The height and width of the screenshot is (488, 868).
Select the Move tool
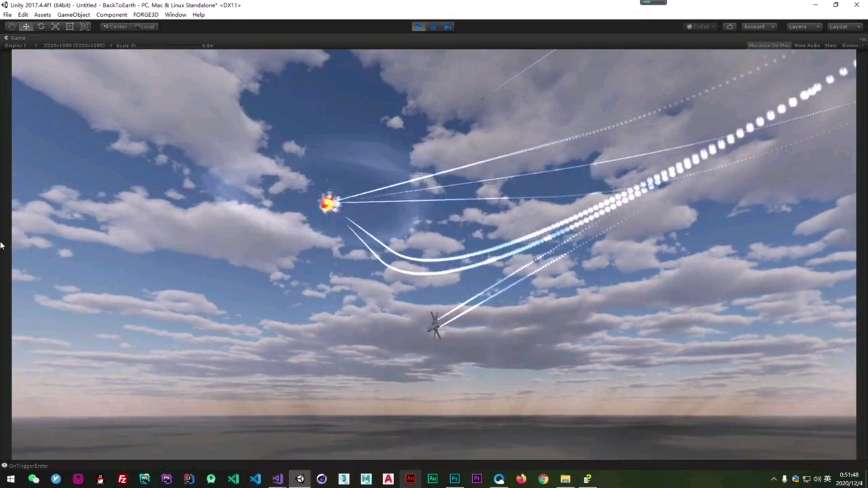pyautogui.click(x=26, y=26)
